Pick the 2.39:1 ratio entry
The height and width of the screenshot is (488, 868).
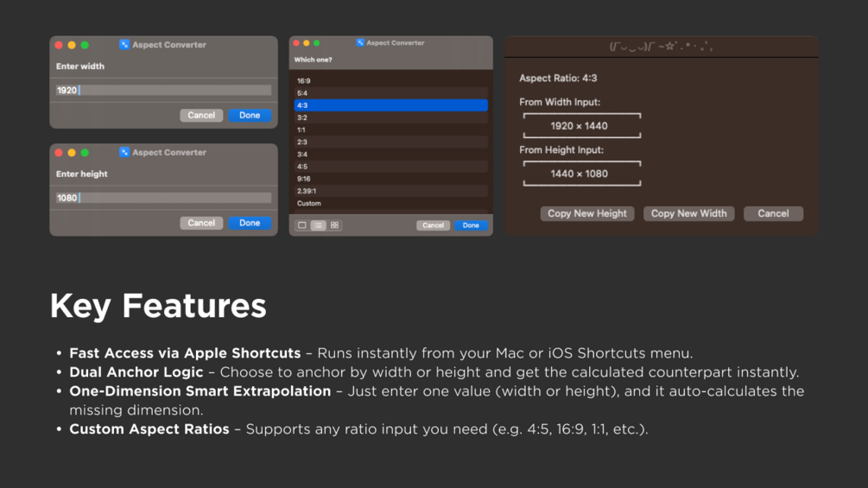tap(390, 191)
